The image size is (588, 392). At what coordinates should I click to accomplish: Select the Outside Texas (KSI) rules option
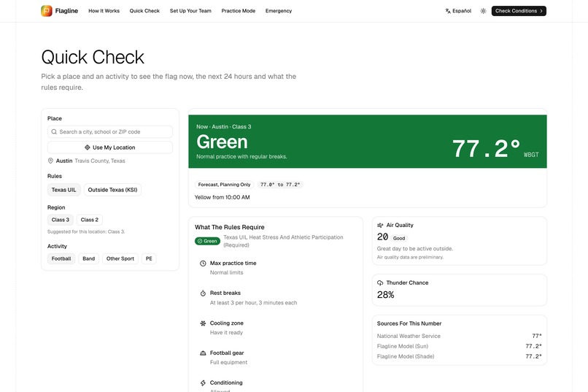(112, 190)
